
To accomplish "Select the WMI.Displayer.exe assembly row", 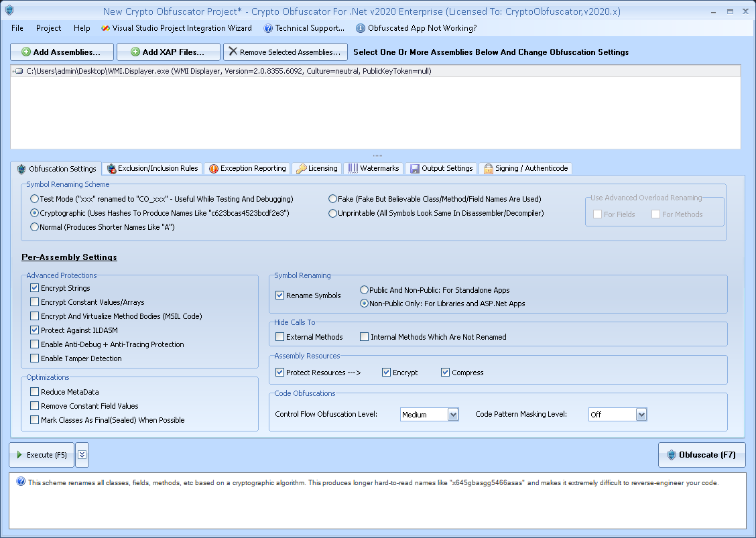I will (375, 71).
